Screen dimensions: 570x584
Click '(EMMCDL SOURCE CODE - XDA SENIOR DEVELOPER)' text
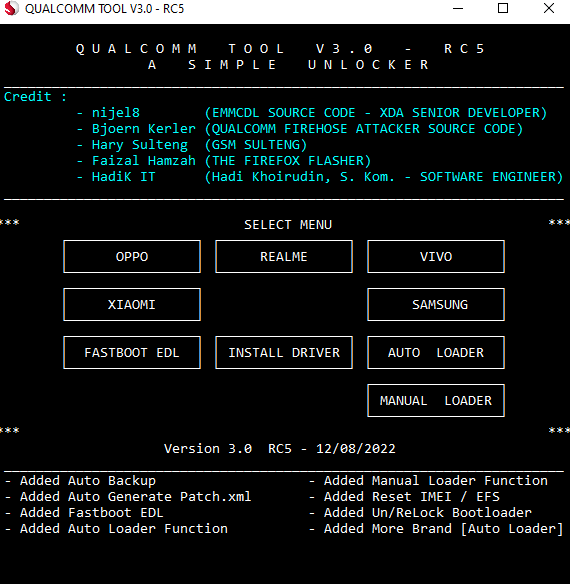(376, 113)
